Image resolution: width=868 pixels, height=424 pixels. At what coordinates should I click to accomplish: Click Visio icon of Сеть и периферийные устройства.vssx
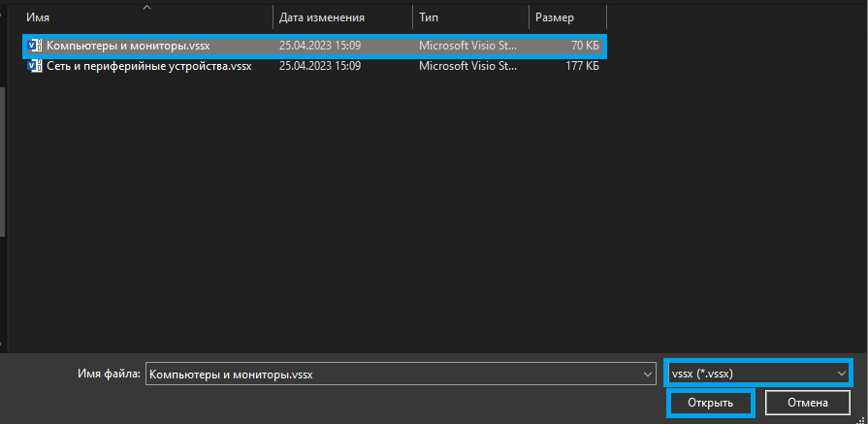[35, 66]
